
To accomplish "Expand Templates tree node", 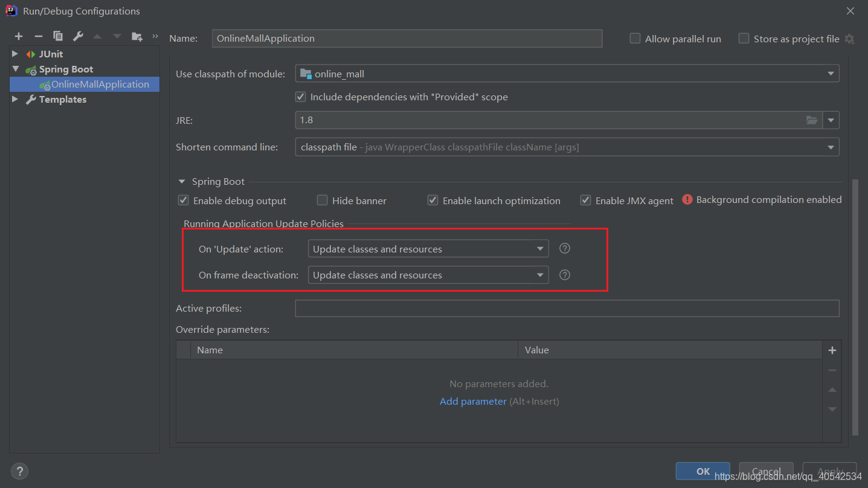I will (x=15, y=99).
